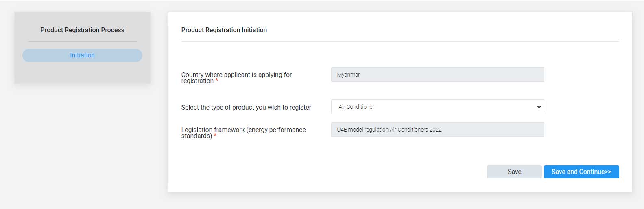Screen dimensions: 644x209
Task: Click the divider line under Product Registration Process
Action: coord(82,41)
